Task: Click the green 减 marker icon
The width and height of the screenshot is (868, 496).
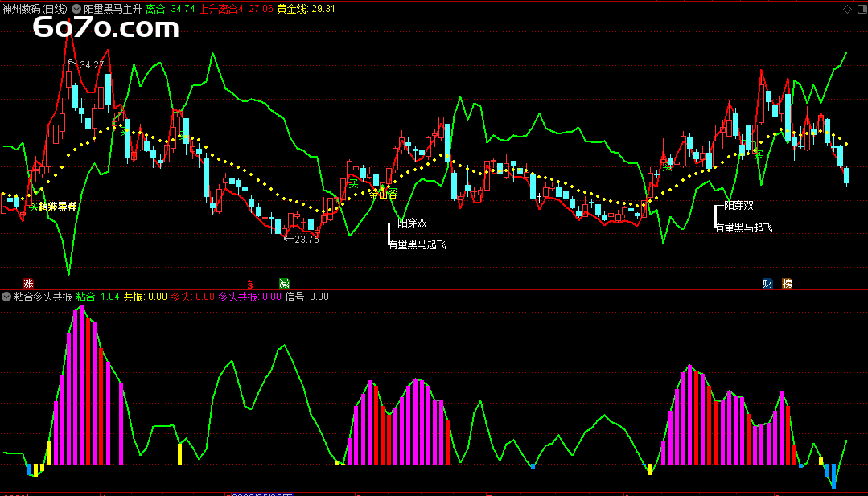Action: tap(285, 284)
